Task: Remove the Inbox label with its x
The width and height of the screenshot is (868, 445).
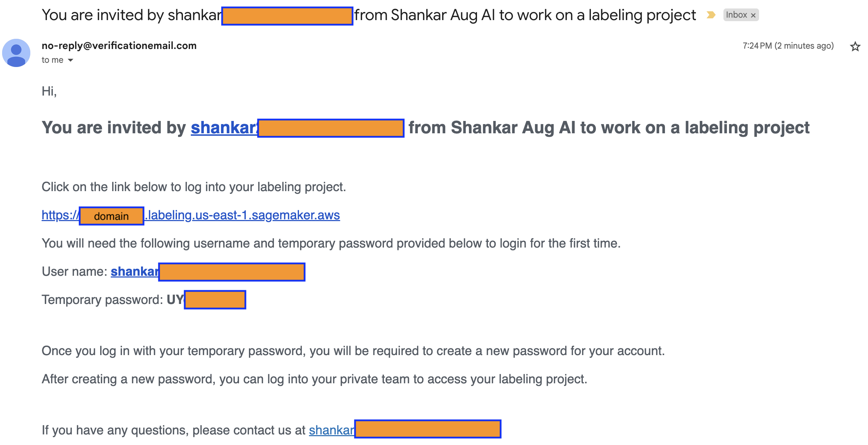Action: (753, 15)
